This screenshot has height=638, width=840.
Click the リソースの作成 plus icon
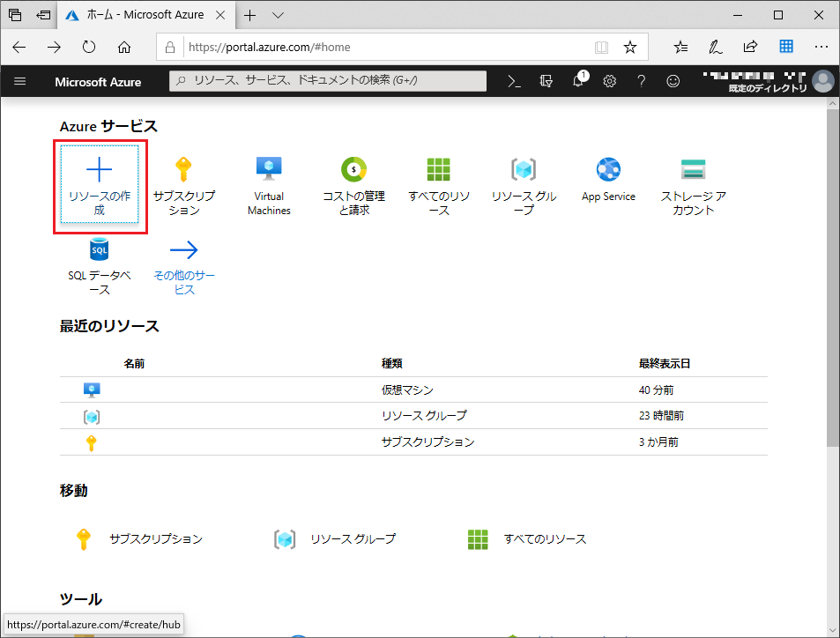pyautogui.click(x=99, y=170)
